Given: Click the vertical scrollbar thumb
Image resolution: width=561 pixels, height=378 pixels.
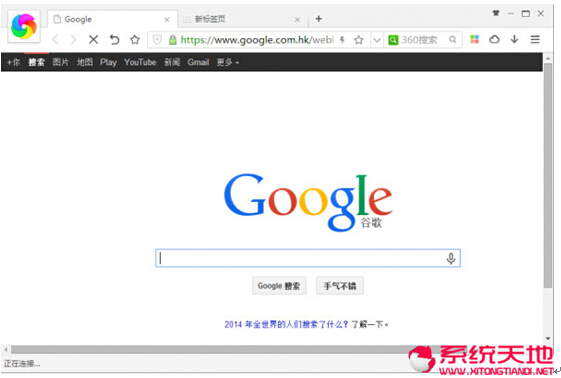Looking at the screenshot, I should [x=547, y=175].
